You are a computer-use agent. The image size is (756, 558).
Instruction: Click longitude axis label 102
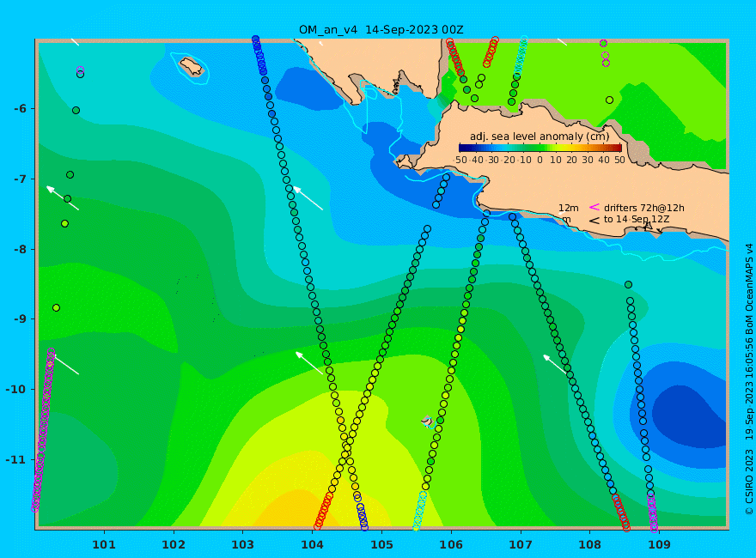tap(173, 544)
